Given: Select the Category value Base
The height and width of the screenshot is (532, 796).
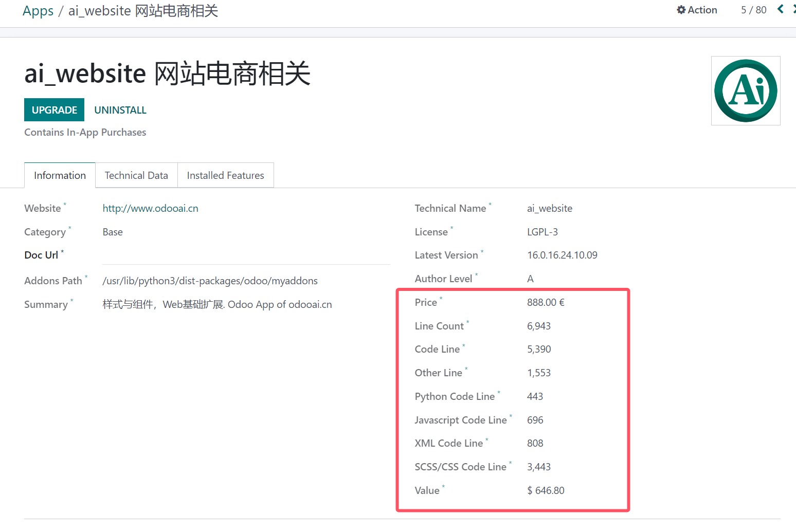Looking at the screenshot, I should coord(113,232).
